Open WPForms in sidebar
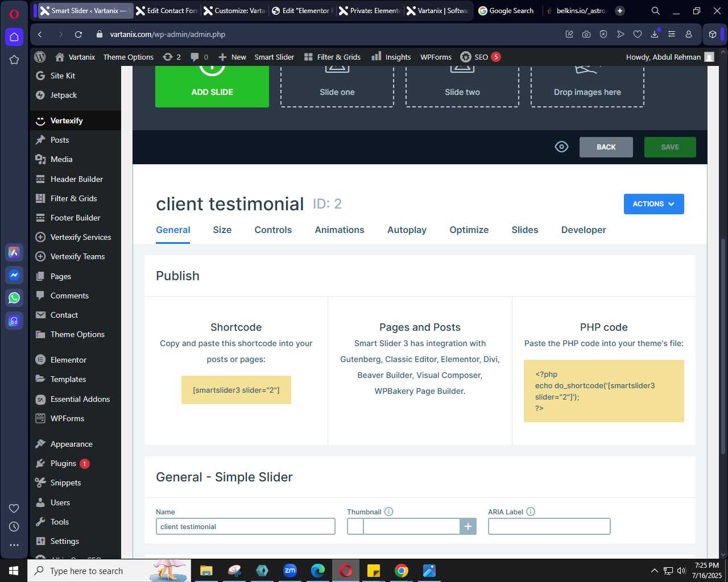This screenshot has width=728, height=582. [75, 418]
